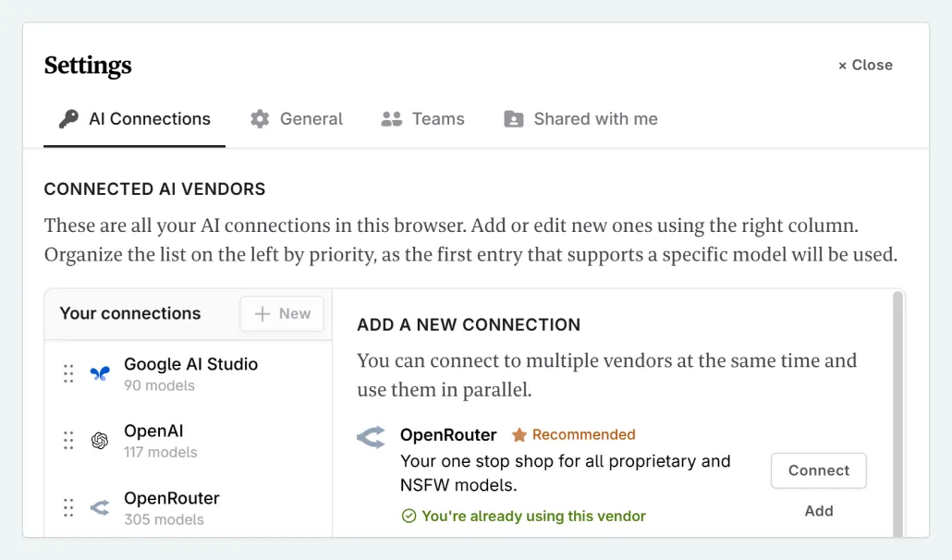The image size is (952, 560).
Task: Click the OpenAI logo icon
Action: coord(100,441)
